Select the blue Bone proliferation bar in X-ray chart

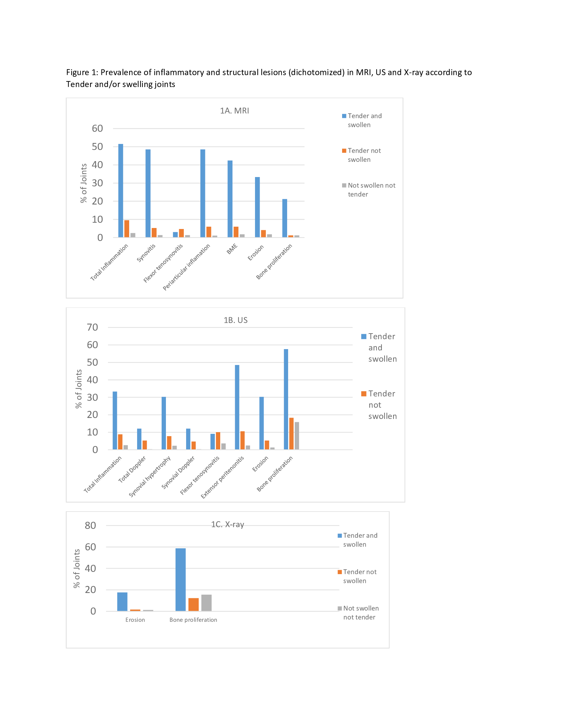click(x=180, y=580)
